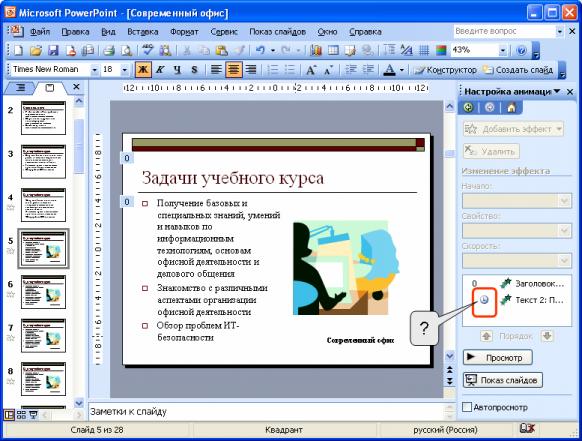Open the Формат menu
The image size is (582, 441).
click(x=184, y=32)
